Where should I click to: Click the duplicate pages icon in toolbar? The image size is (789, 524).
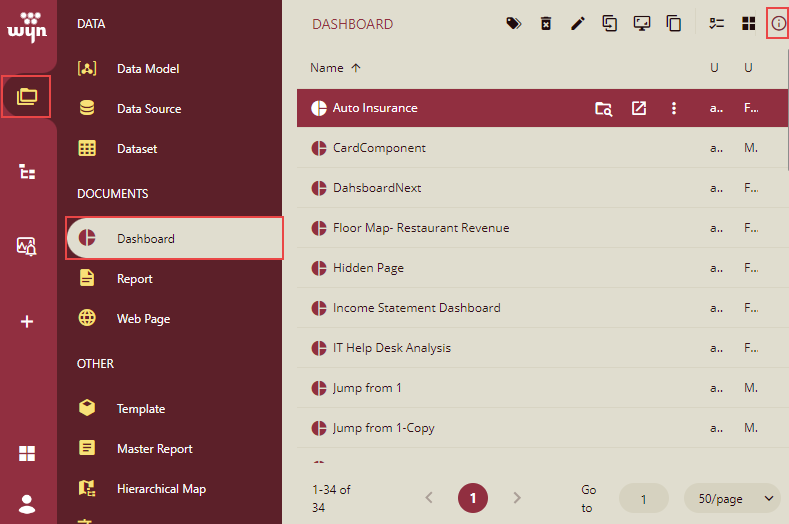point(674,23)
